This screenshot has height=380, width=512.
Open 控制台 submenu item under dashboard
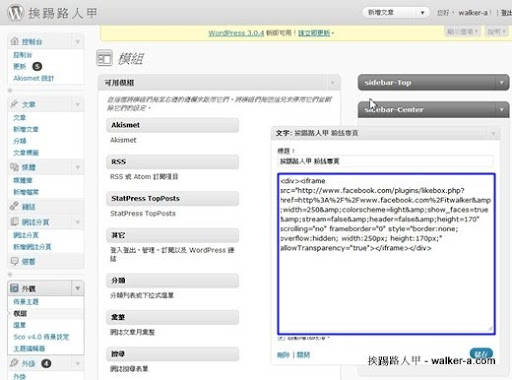23,55
